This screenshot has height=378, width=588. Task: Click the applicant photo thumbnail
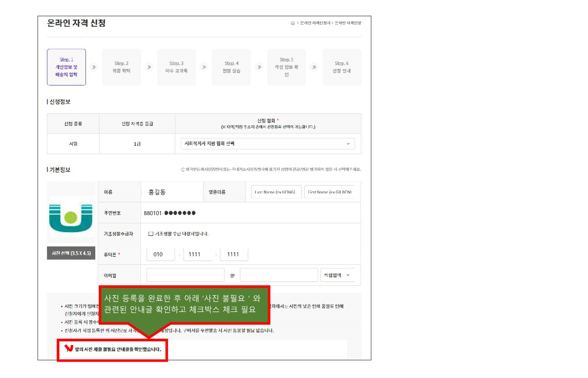coord(71,218)
